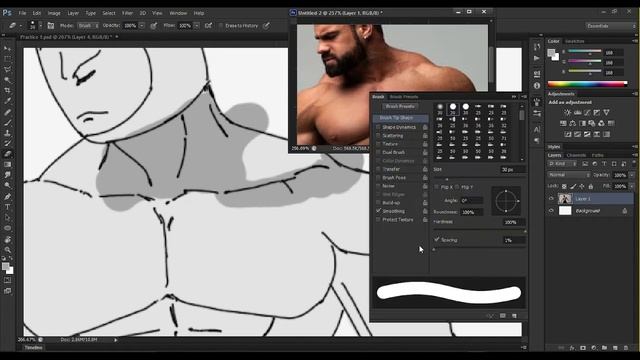This screenshot has height=360, width=640.
Task: Open the layer blend mode Normal dropdown
Action: 569,175
